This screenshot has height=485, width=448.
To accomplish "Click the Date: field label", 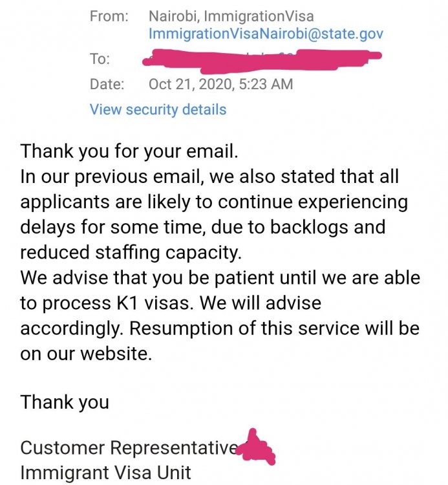I will pyautogui.click(x=108, y=84).
